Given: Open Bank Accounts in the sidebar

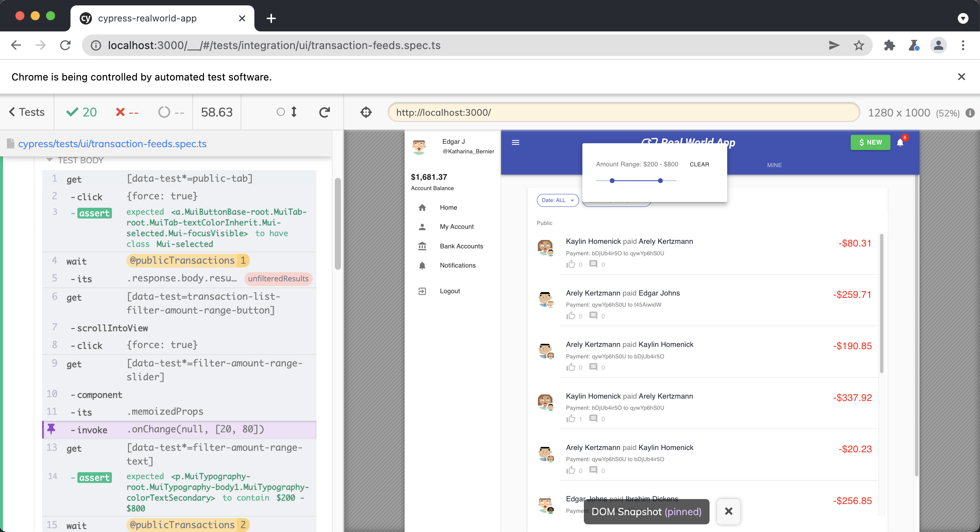Looking at the screenshot, I should [461, 246].
